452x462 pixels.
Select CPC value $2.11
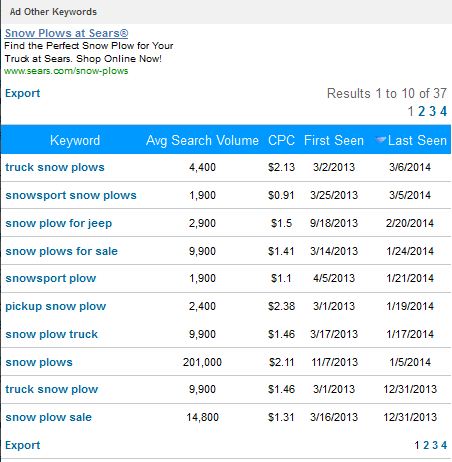281,362
